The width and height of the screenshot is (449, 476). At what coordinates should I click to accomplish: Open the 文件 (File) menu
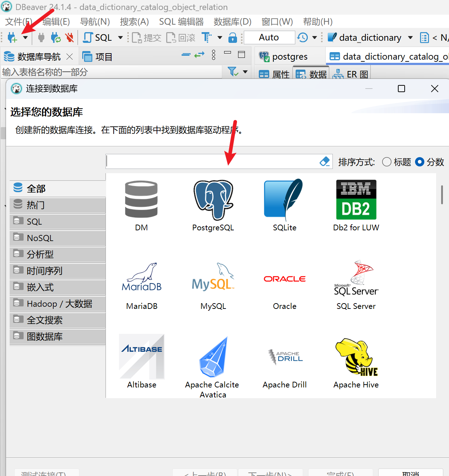(19, 22)
